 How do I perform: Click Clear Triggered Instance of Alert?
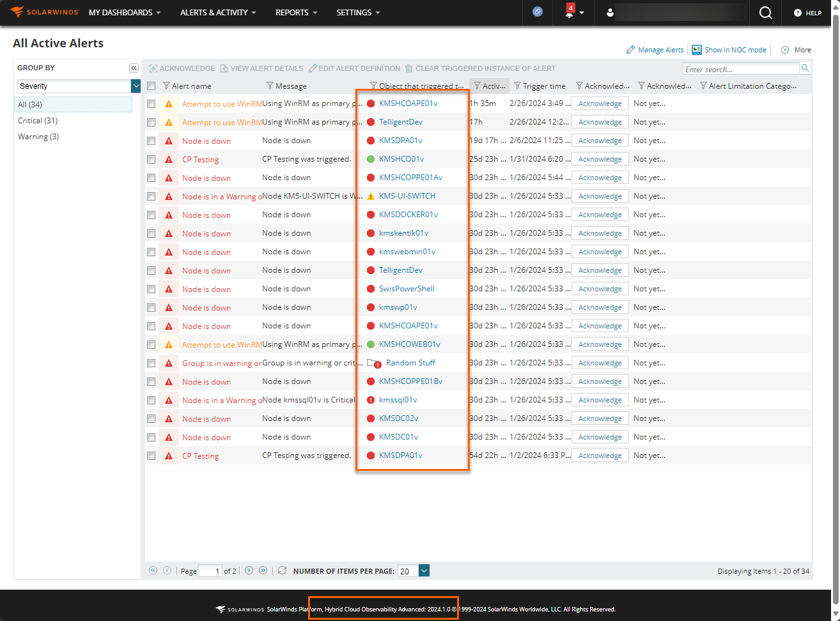pyautogui.click(x=481, y=68)
